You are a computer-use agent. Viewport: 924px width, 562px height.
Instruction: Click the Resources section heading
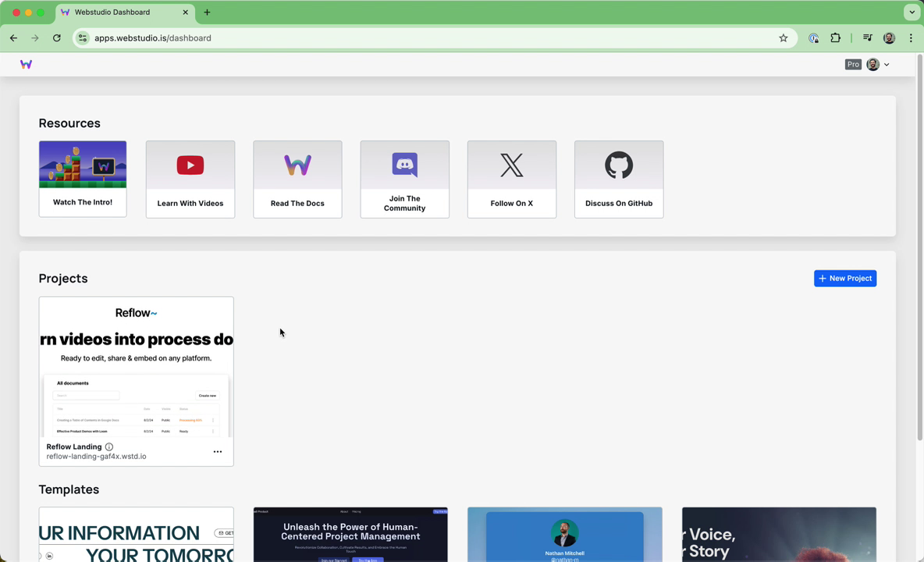(x=69, y=123)
